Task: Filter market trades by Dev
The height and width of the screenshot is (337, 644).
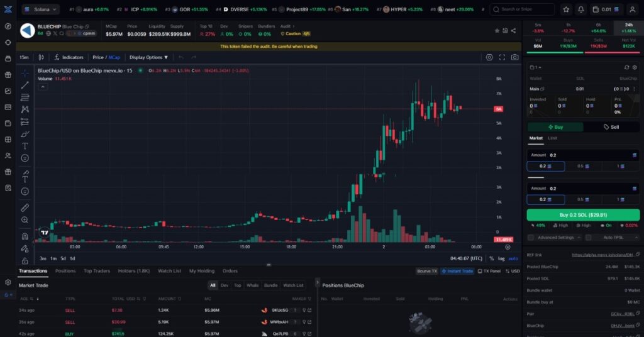Action: [225, 285]
